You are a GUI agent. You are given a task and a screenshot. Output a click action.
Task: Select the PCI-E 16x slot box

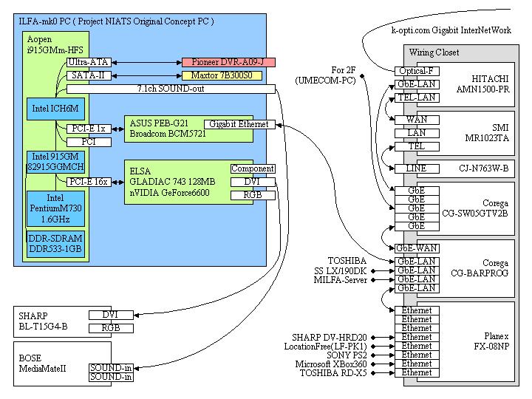(x=89, y=181)
